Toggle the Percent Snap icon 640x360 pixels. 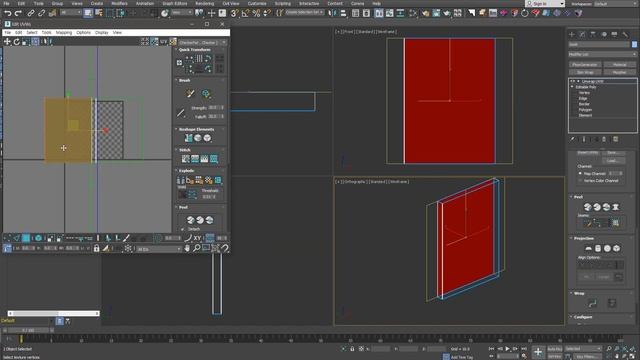pyautogui.click(x=256, y=13)
